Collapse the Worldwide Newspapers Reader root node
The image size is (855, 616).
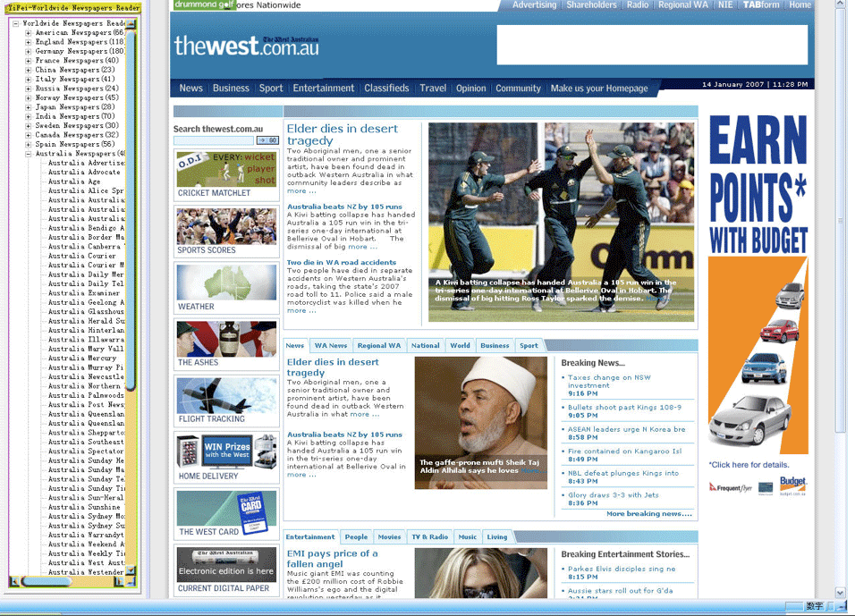(16, 23)
